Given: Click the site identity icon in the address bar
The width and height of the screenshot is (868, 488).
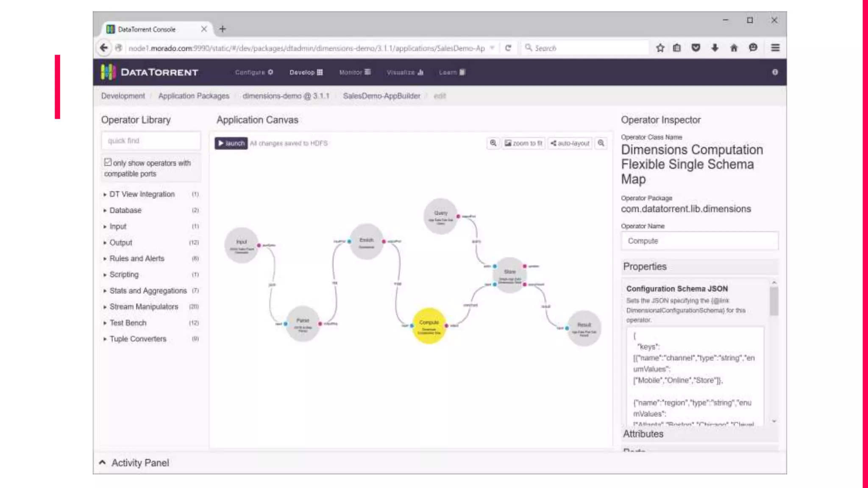Looking at the screenshot, I should [x=119, y=48].
